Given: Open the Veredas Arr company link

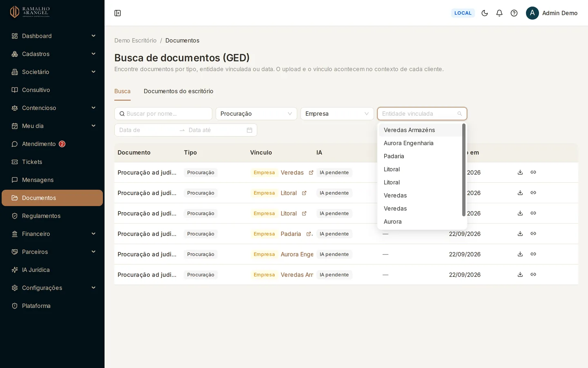Looking at the screenshot, I should [x=297, y=275].
